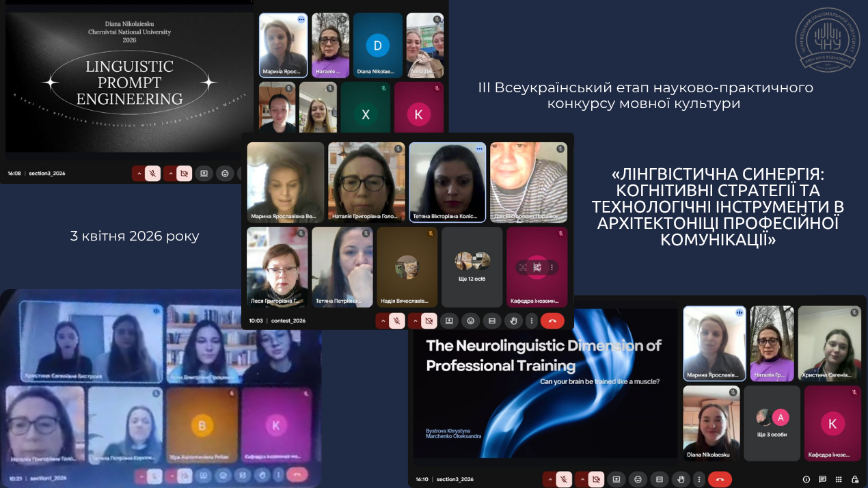Raise hand in 16:10 section3_2026 meeting
868x488 pixels.
tap(680, 479)
